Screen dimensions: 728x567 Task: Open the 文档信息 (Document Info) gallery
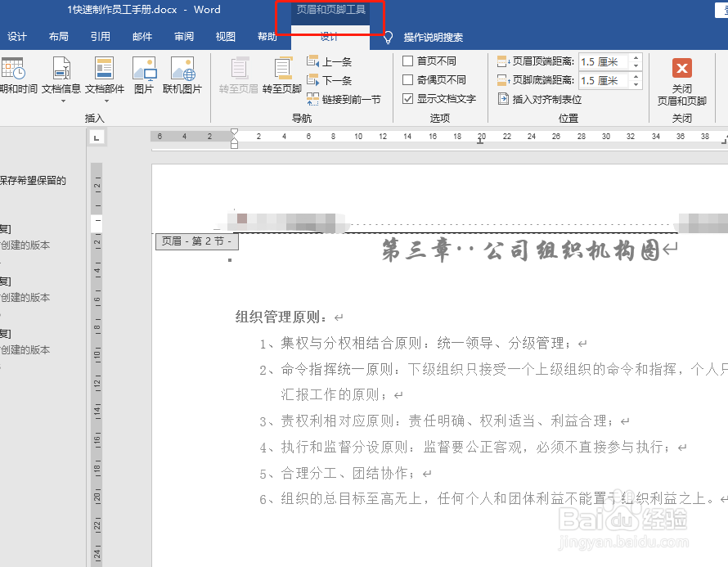pyautogui.click(x=61, y=74)
